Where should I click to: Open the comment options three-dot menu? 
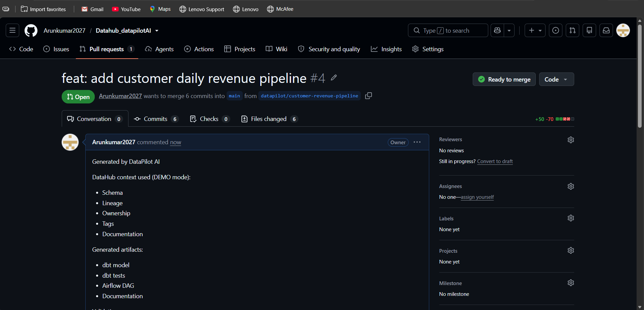coord(417,142)
